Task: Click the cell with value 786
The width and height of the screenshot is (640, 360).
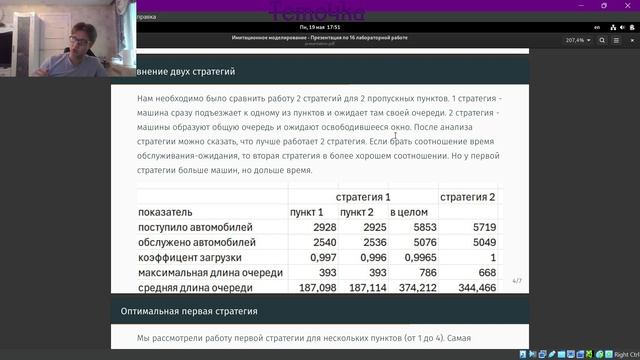Action: tap(428, 273)
